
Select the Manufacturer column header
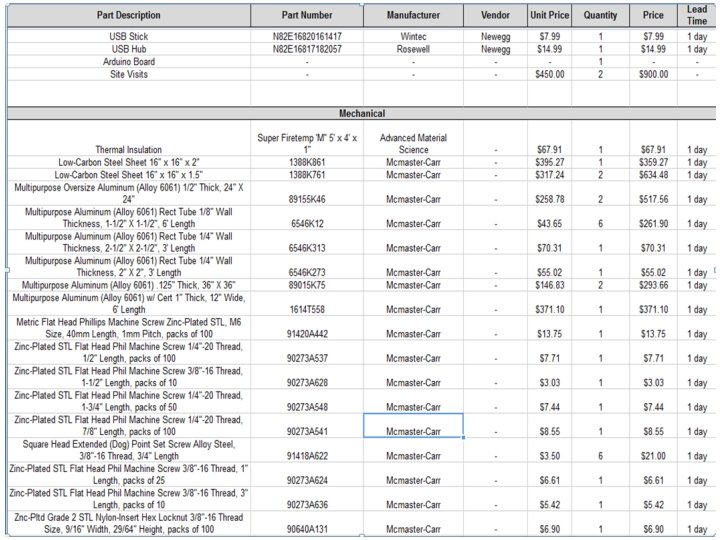tap(413, 15)
